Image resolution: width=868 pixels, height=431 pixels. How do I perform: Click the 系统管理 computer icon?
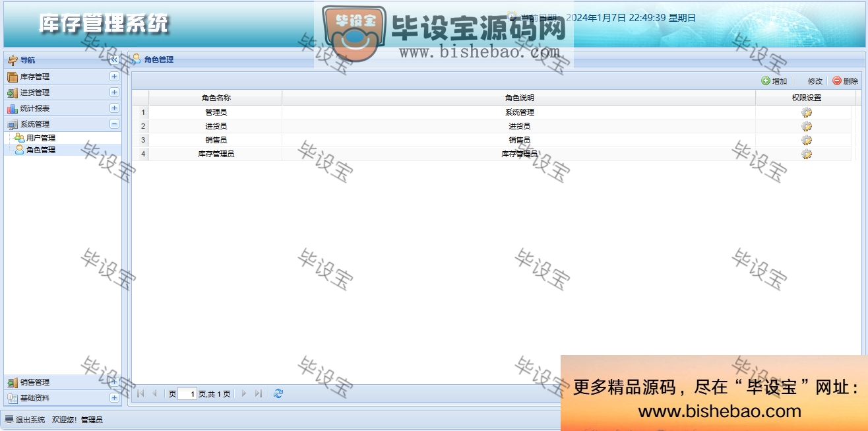[13, 124]
